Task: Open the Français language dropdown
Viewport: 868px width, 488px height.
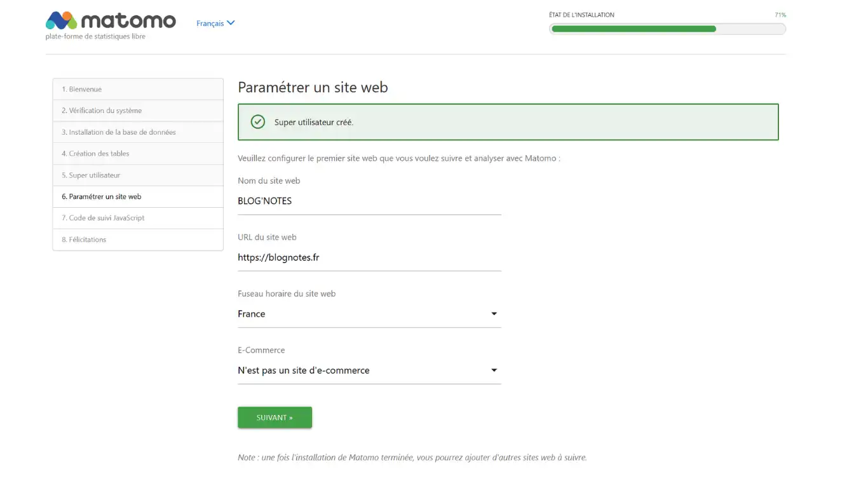Action: (210, 24)
